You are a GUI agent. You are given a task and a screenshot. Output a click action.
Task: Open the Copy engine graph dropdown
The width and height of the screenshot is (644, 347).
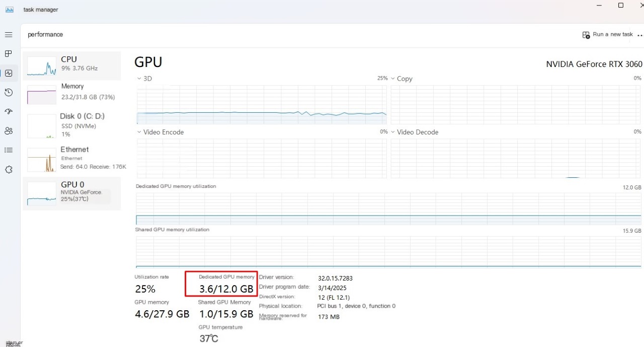393,79
